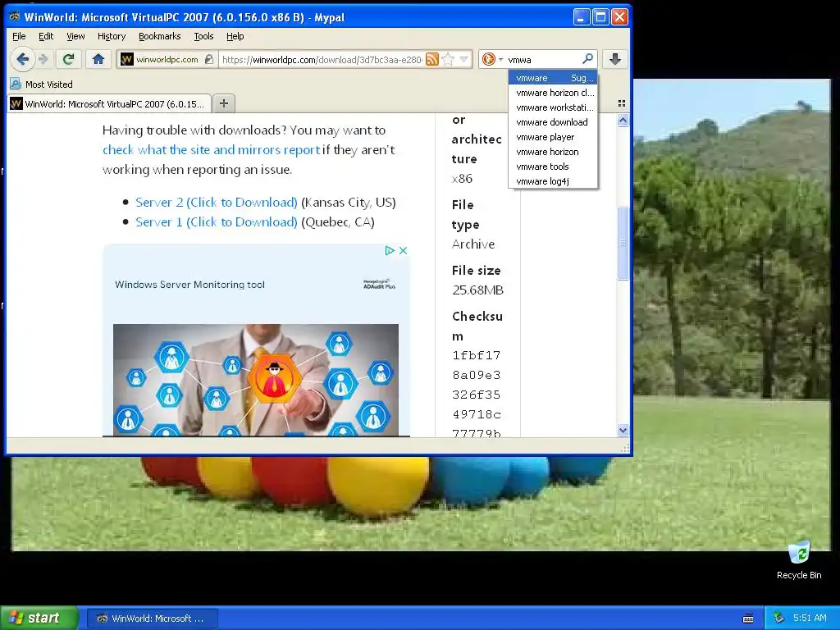The height and width of the screenshot is (630, 840).
Task: Maximize the Mypal browser window
Action: tap(600, 17)
